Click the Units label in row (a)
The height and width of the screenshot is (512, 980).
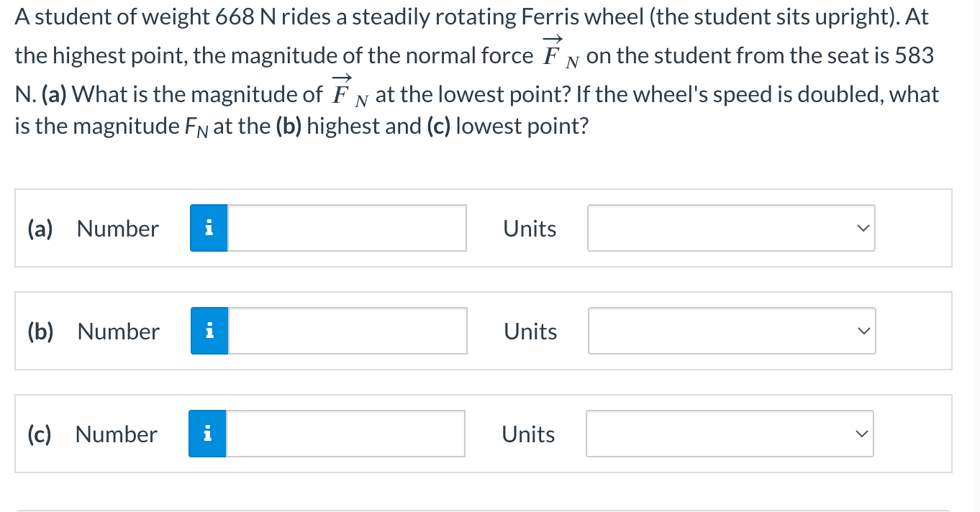pyautogui.click(x=530, y=229)
